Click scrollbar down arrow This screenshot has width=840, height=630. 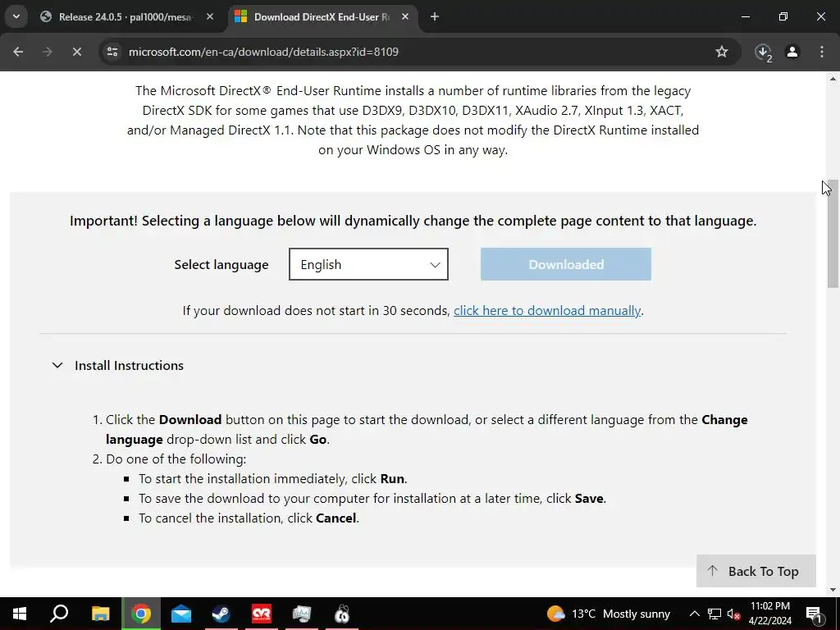click(833, 590)
